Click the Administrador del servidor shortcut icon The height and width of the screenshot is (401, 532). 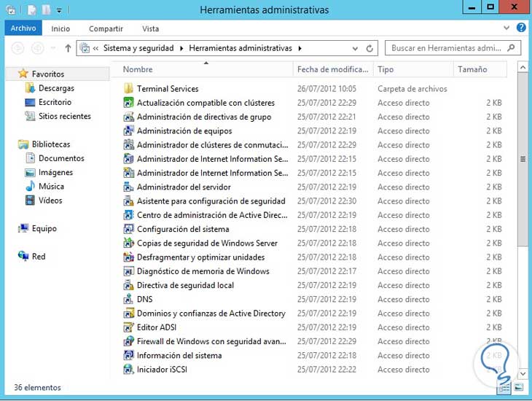(128, 187)
